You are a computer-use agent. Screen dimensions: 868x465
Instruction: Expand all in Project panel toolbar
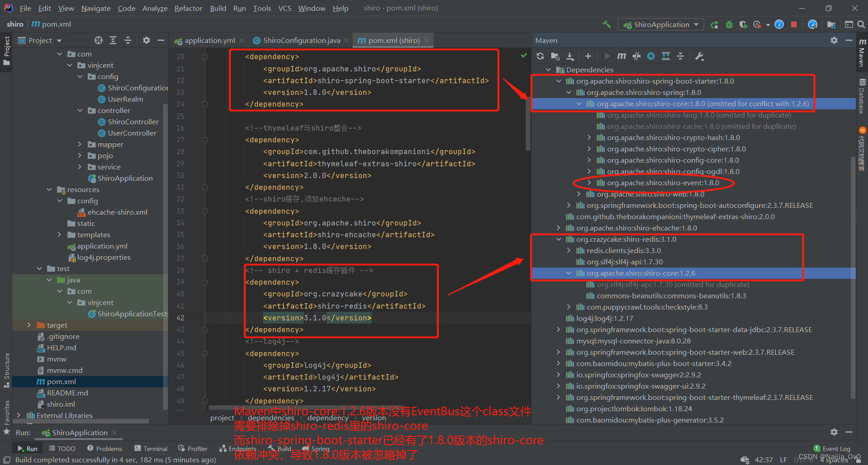click(113, 40)
